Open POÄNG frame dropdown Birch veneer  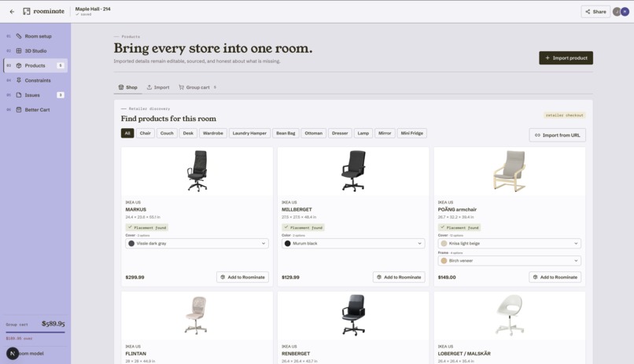click(x=510, y=261)
